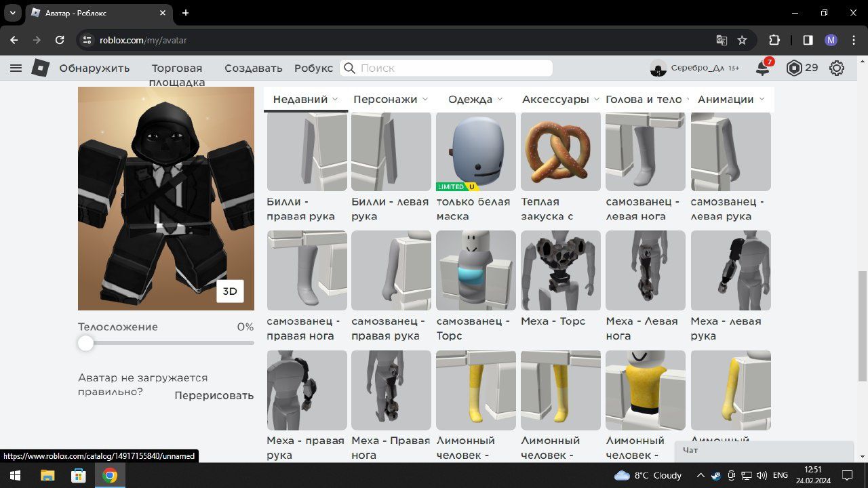Open a new browser tab
868x488 pixels.
[186, 12]
